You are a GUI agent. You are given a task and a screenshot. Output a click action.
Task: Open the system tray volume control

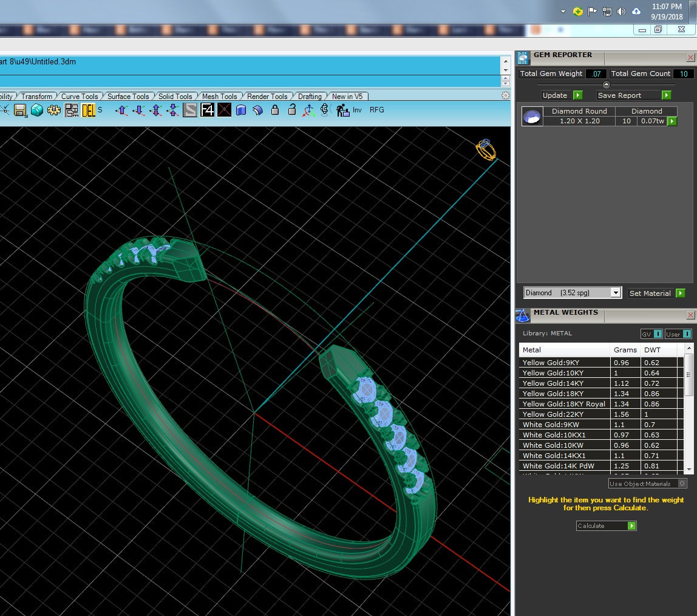(x=622, y=12)
